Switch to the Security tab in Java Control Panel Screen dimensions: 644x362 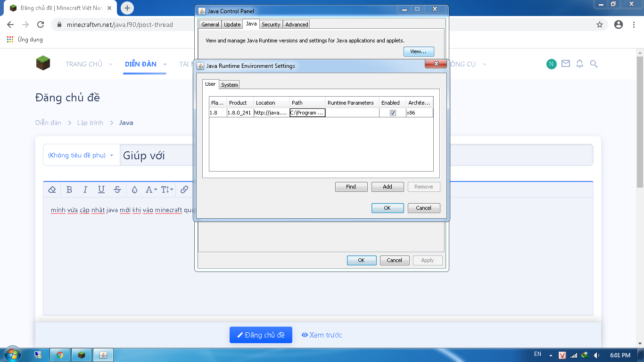click(271, 25)
